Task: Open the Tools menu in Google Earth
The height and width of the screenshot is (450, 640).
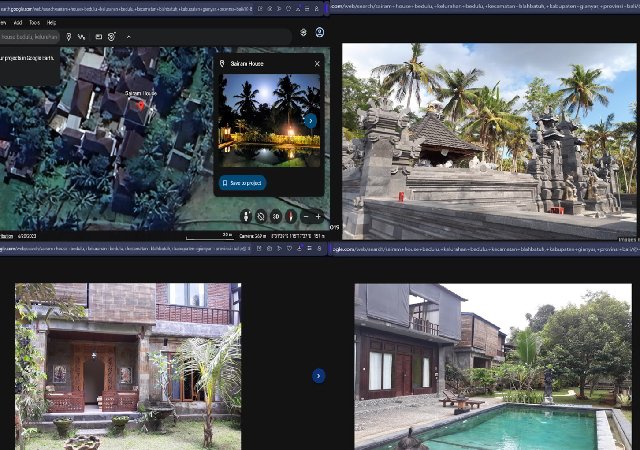Action: point(35,23)
